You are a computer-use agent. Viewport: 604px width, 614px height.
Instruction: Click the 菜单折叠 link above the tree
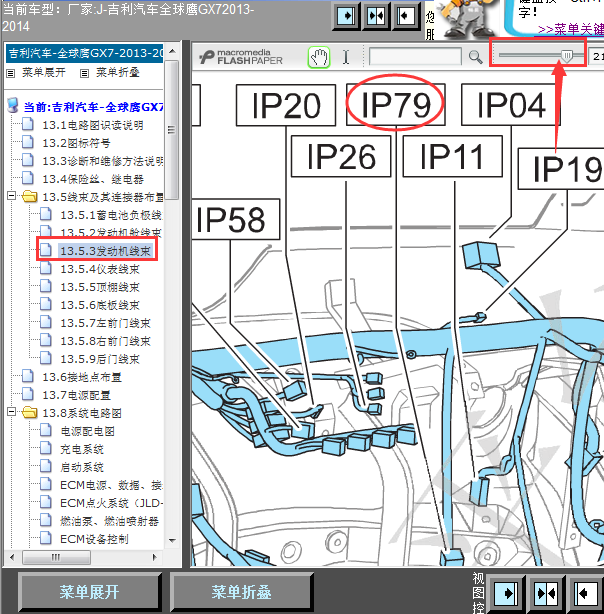click(118, 72)
